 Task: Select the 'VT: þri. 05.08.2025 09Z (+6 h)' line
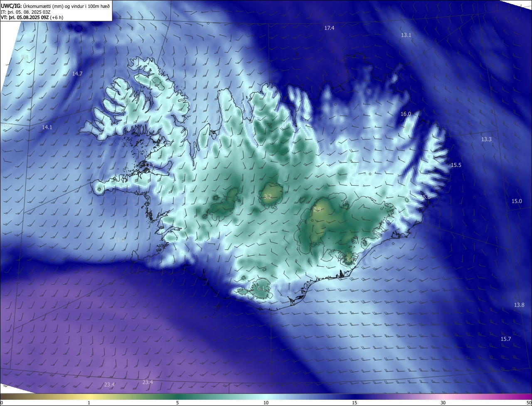(32, 17)
